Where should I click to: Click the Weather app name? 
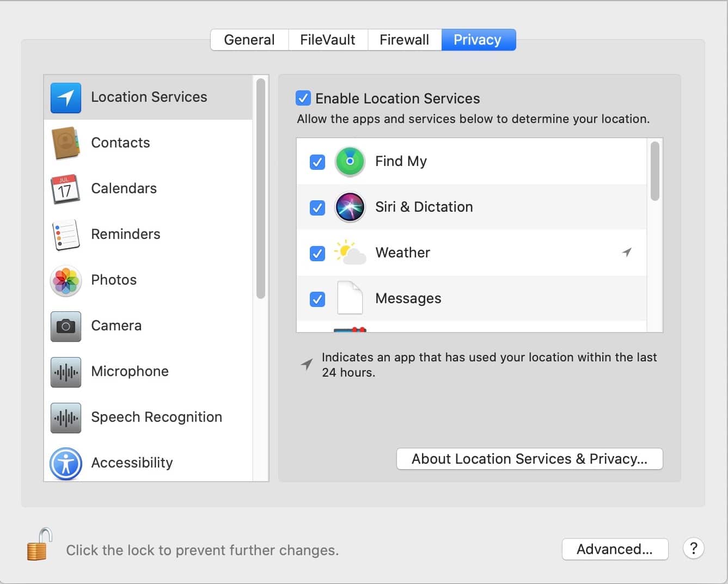click(x=403, y=253)
